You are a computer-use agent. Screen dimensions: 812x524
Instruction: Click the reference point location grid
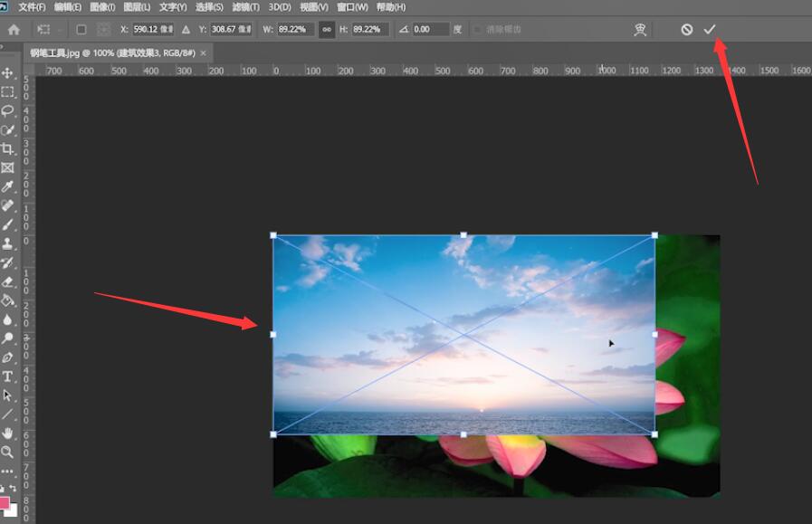point(103,30)
